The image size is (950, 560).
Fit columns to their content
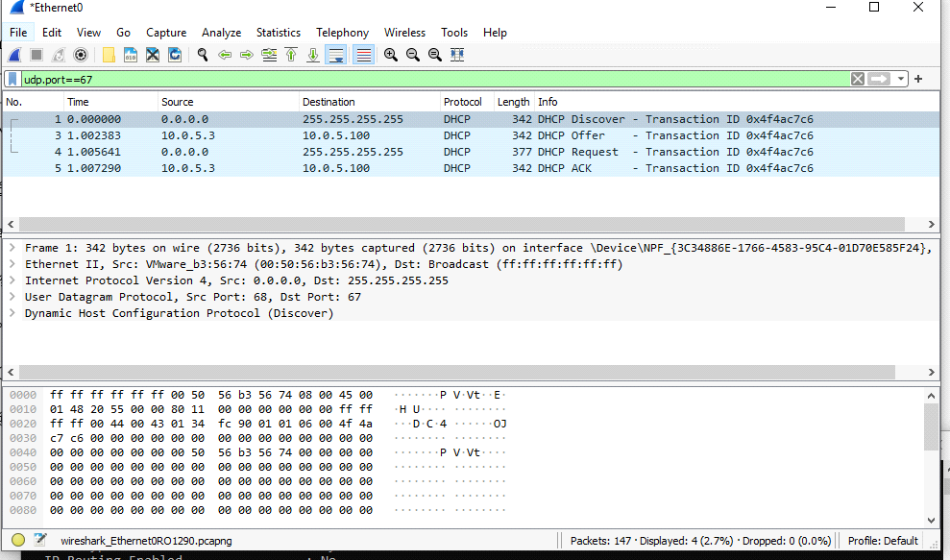click(457, 55)
